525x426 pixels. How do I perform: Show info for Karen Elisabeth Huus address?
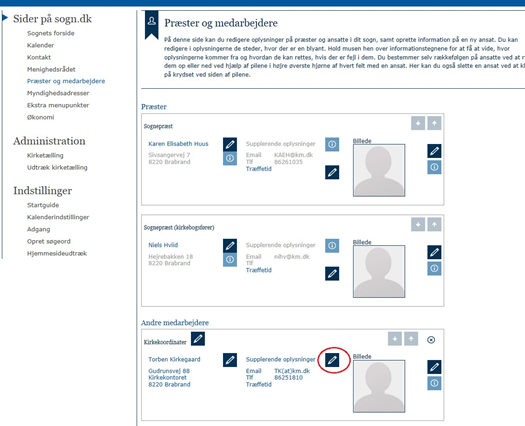point(230,158)
